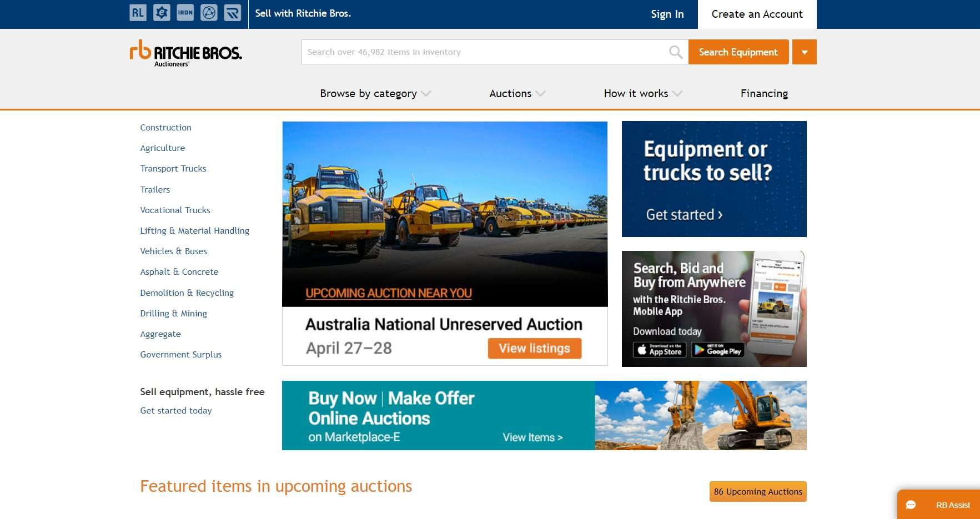The image size is (980, 519).
Task: Open the Vocational Trucks category
Action: point(175,210)
